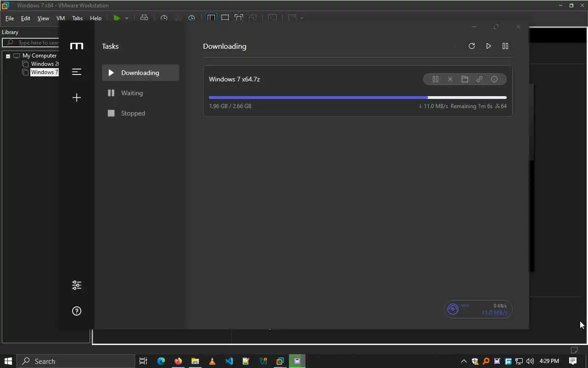This screenshot has height=368, width=588.
Task: Click the Windows 7 x64.7z file name
Action: pos(234,79)
